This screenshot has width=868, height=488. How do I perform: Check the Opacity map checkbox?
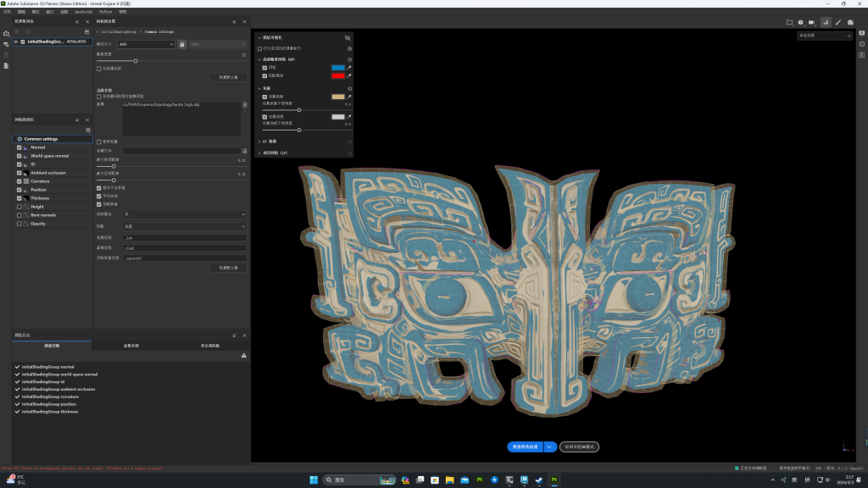click(x=19, y=224)
